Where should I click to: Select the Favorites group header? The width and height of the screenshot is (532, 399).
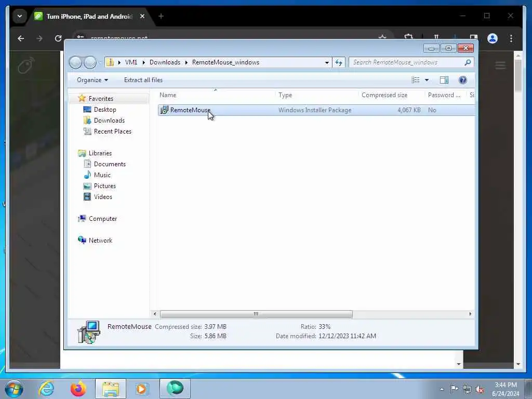point(101,98)
